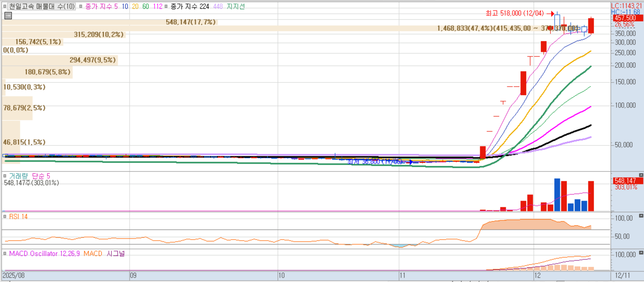Click the square marker before MACD Oscillator
The image size is (644, 282).
pyautogui.click(x=5, y=254)
